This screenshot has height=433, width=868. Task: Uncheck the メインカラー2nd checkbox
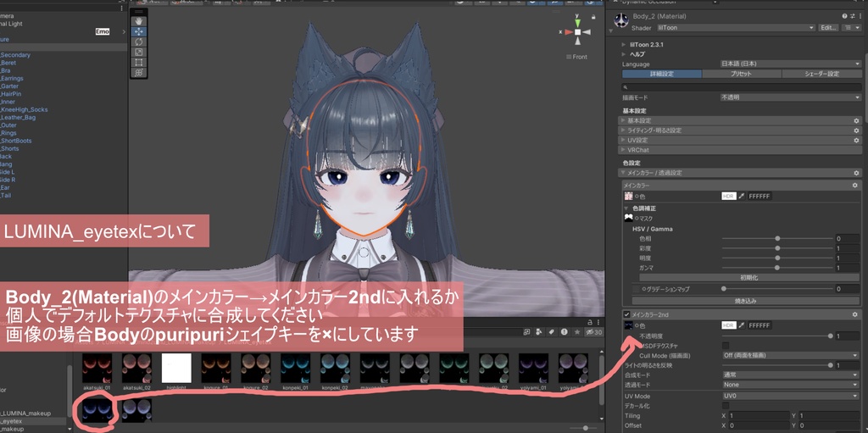click(x=627, y=314)
